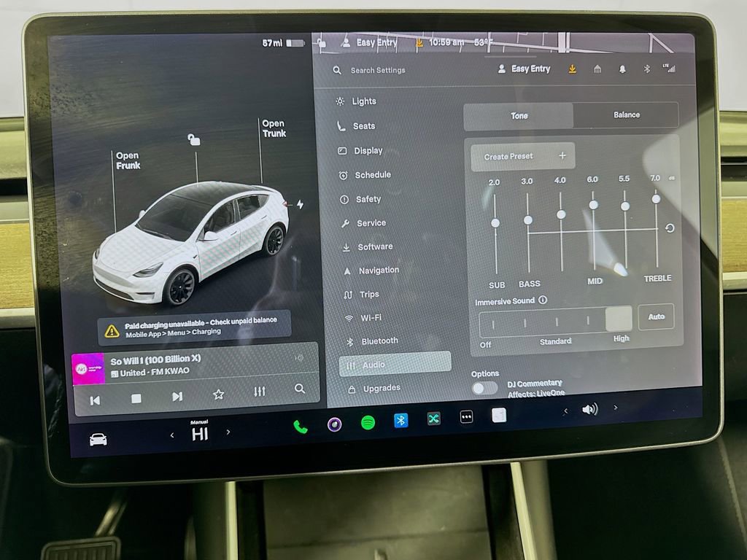This screenshot has height=560, width=747.
Task: Open Bluetooth settings from the status bar
Action: pyautogui.click(x=645, y=70)
